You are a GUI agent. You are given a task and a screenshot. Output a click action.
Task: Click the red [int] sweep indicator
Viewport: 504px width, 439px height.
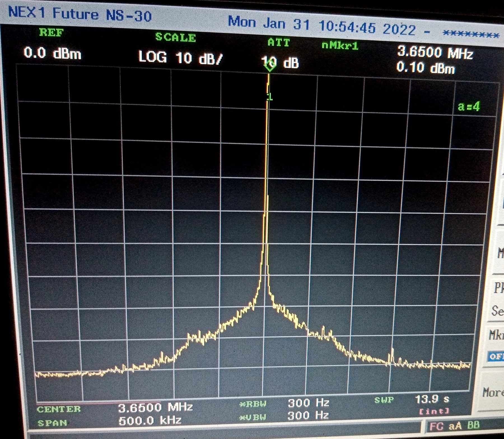(434, 411)
